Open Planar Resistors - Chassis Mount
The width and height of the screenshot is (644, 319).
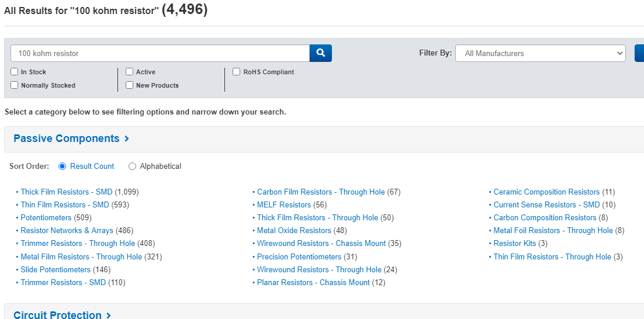click(x=313, y=282)
